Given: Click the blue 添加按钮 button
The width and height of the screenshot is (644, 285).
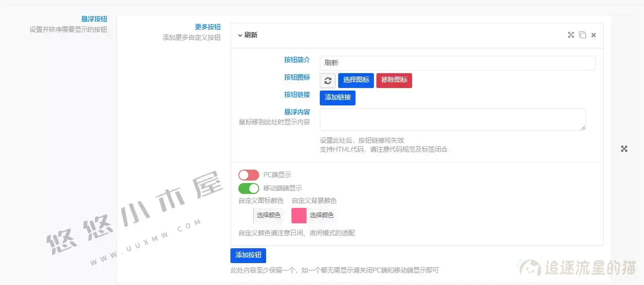Looking at the screenshot, I should coord(248,255).
